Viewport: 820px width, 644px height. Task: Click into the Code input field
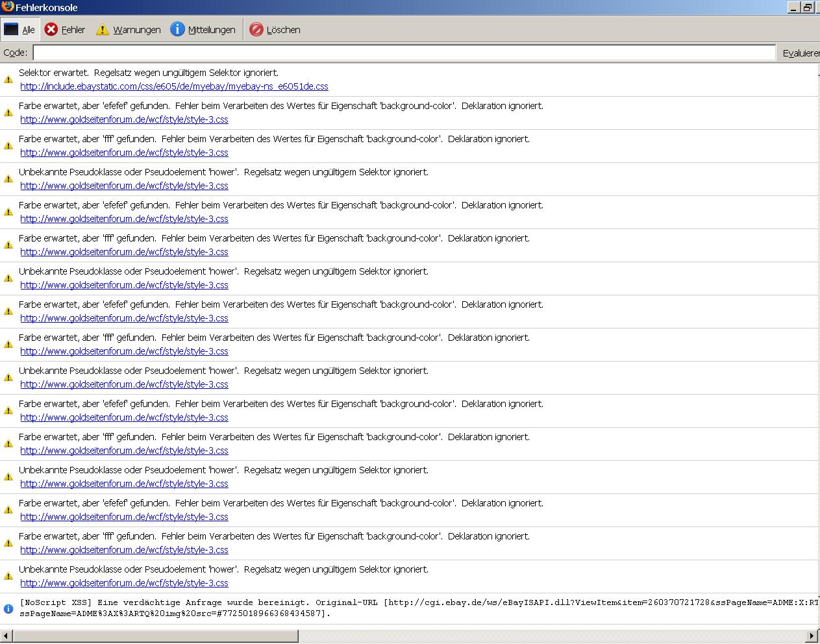pos(404,53)
